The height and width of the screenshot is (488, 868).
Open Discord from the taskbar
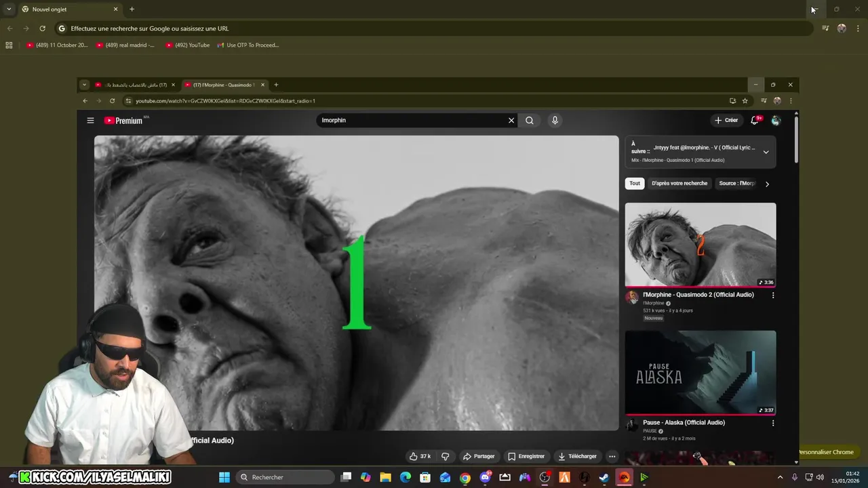tap(485, 477)
